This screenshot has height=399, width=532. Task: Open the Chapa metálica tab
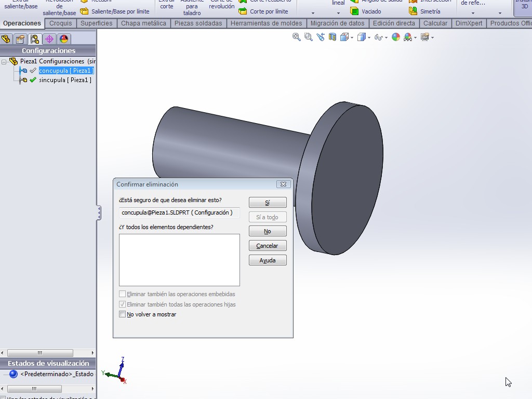pos(143,23)
